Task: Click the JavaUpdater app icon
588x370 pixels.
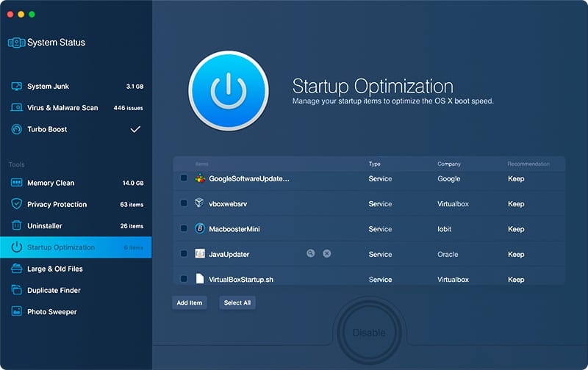Action: pos(200,253)
